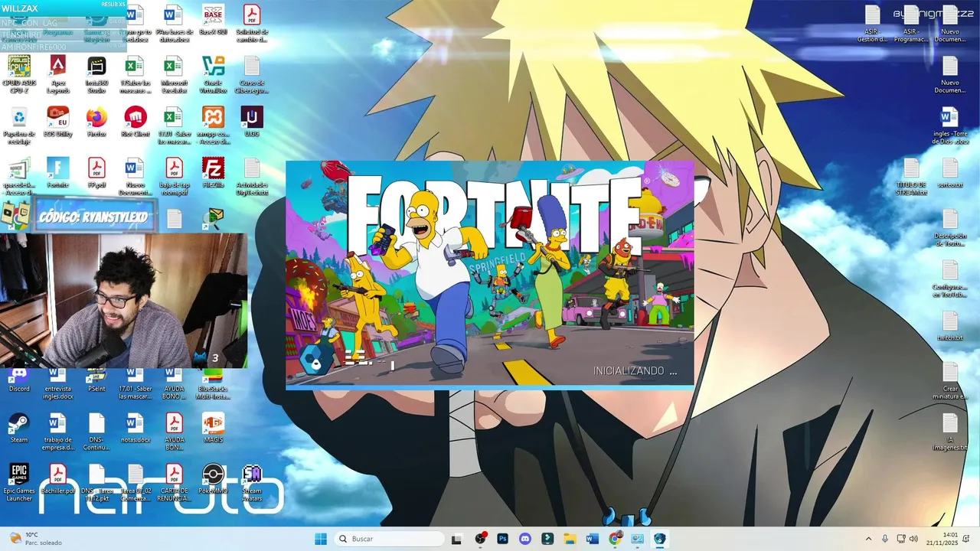Select the TITULO DE STREAM.txt file
This screenshot has width=980, height=551.
click(911, 176)
